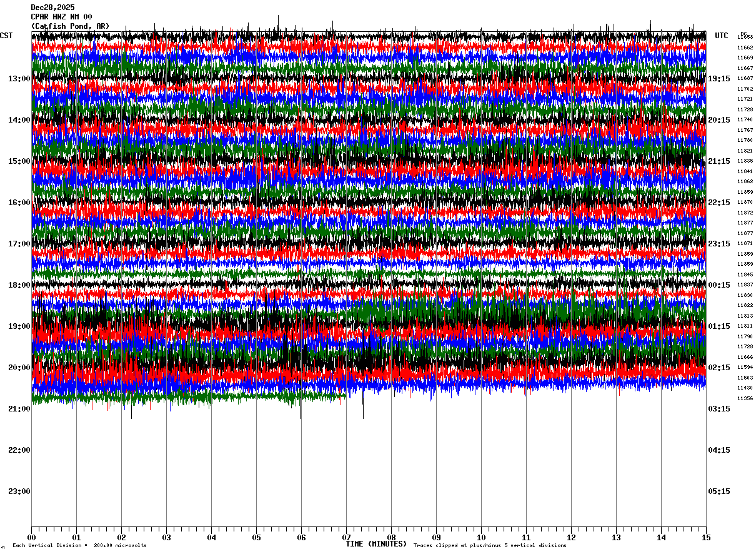Click the DC offset value 11845
756x554 pixels.
(745, 274)
